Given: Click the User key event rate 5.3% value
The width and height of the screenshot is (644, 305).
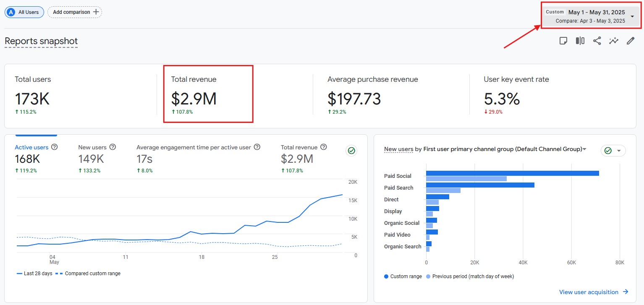Looking at the screenshot, I should tap(502, 99).
